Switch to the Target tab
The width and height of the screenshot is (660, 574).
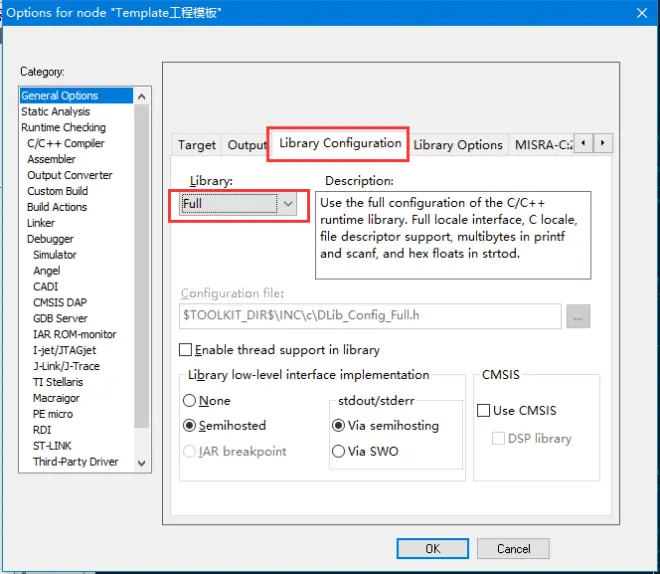197,145
